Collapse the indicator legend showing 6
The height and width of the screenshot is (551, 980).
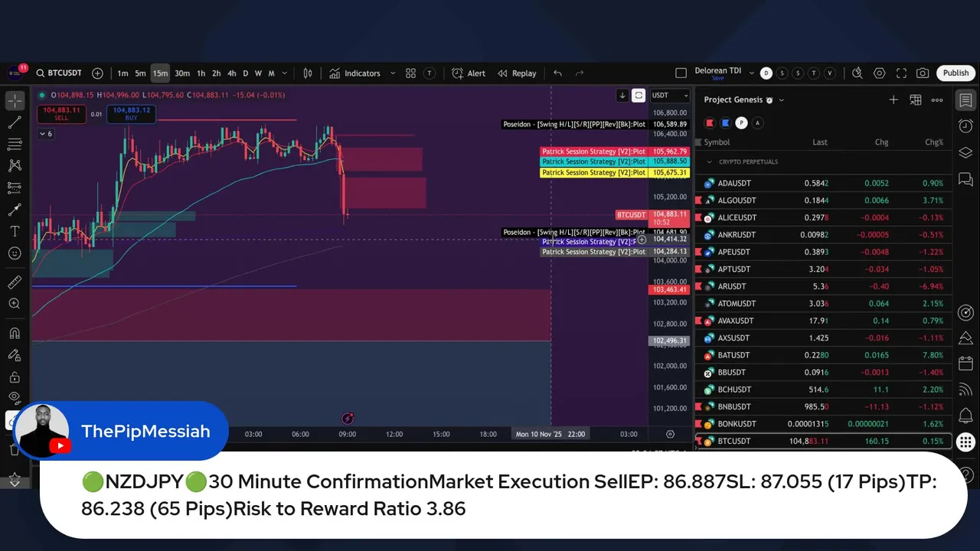coord(46,134)
